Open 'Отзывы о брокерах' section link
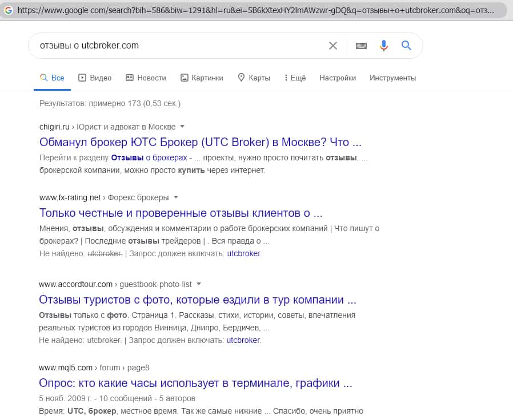 [x=149, y=157]
